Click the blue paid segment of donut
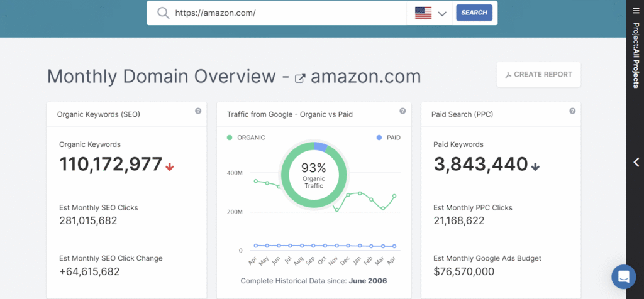The width and height of the screenshot is (644, 299). click(x=321, y=147)
